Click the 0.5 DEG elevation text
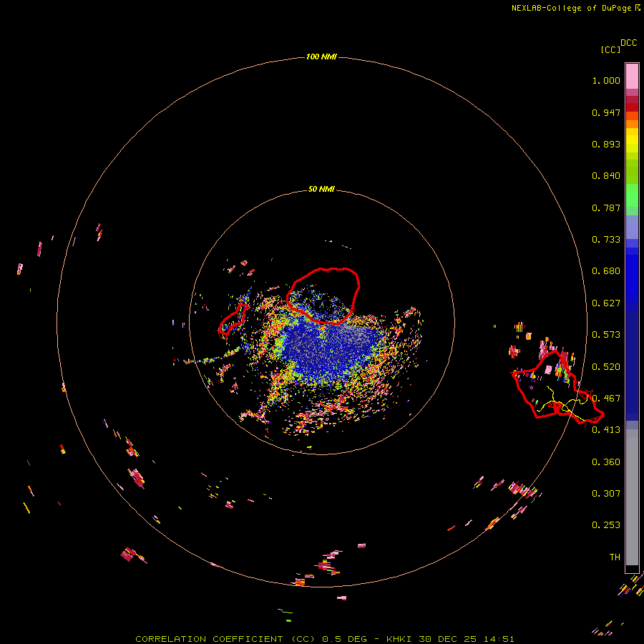 point(344,639)
